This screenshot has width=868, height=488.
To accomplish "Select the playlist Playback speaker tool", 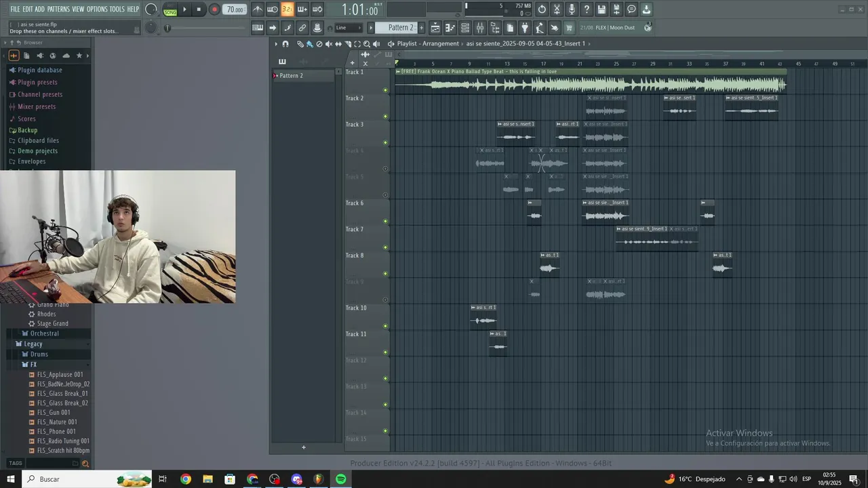I will click(x=376, y=43).
